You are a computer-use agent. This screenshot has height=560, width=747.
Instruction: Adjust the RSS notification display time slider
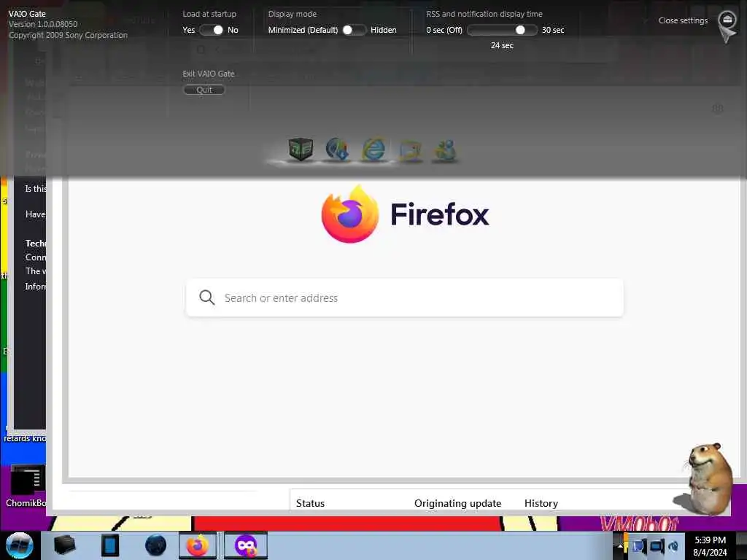tap(502, 30)
